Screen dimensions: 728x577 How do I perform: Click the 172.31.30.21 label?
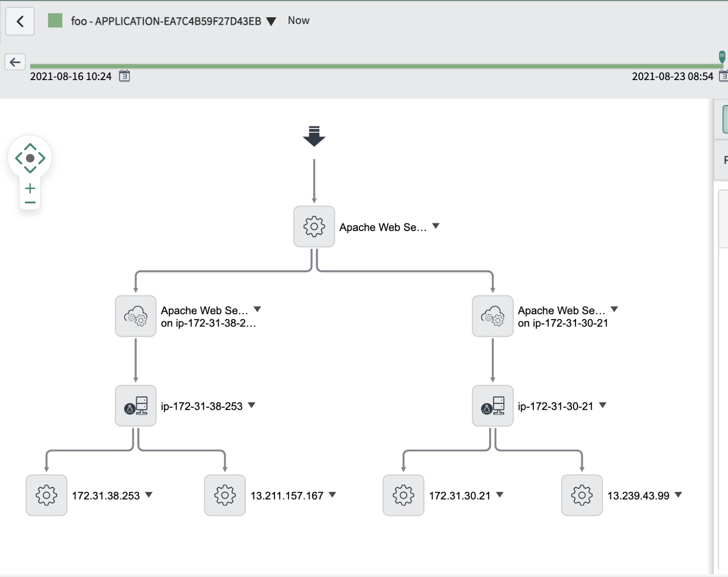(460, 496)
